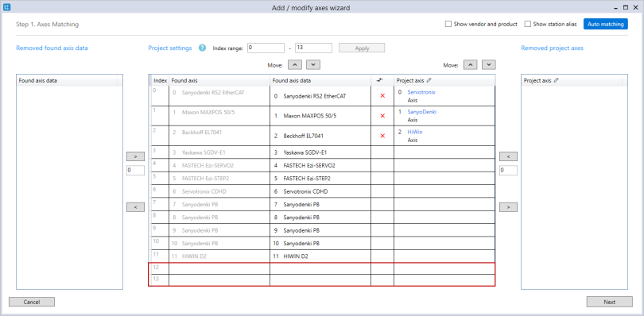The height and width of the screenshot is (316, 644).
Task: Click left arrow button beside Removed project axes list
Action: (509, 156)
